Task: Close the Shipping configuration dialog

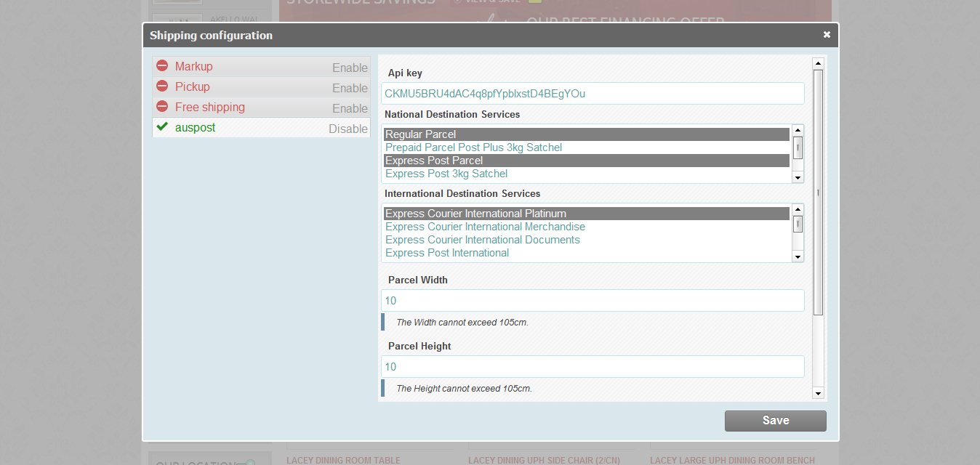Action: click(x=827, y=35)
